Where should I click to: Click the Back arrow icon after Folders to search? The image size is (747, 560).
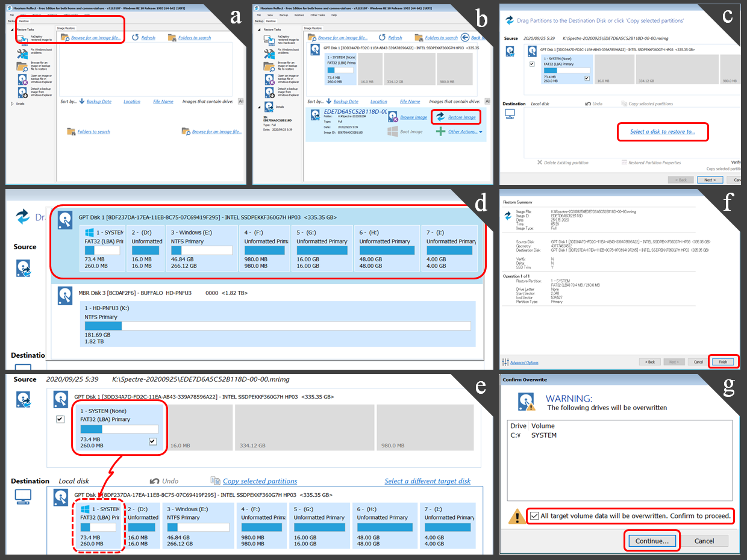464,37
